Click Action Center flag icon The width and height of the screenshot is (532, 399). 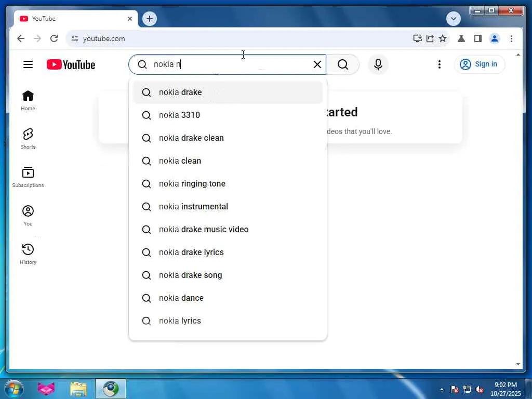click(x=455, y=390)
